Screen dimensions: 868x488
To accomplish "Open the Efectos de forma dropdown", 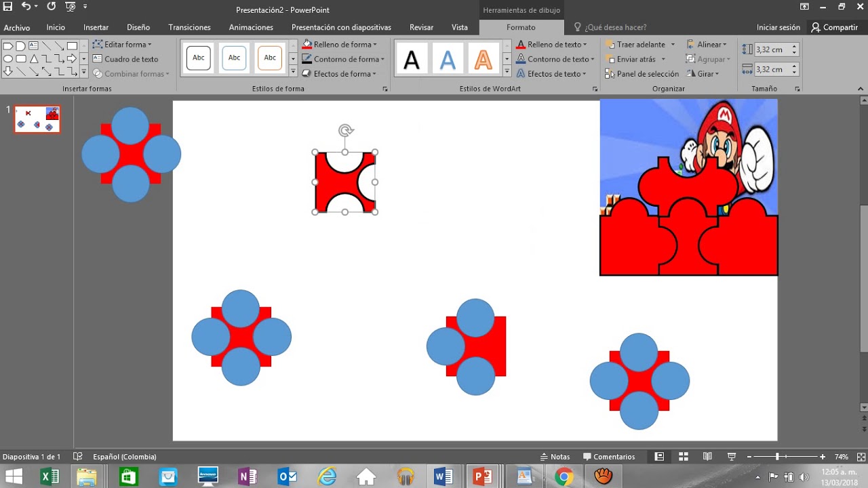I will [339, 74].
